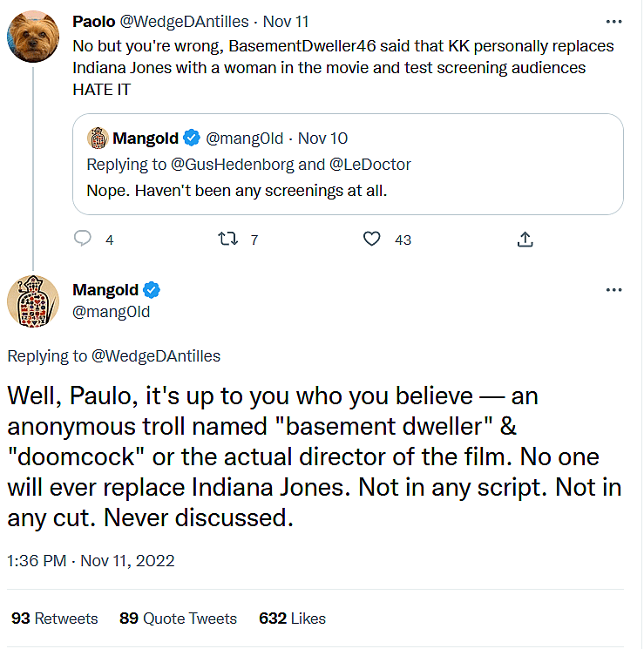Screen dimensions: 644x649
Task: Open the quoted Mangold tweet about screenings
Action: [x=347, y=191]
